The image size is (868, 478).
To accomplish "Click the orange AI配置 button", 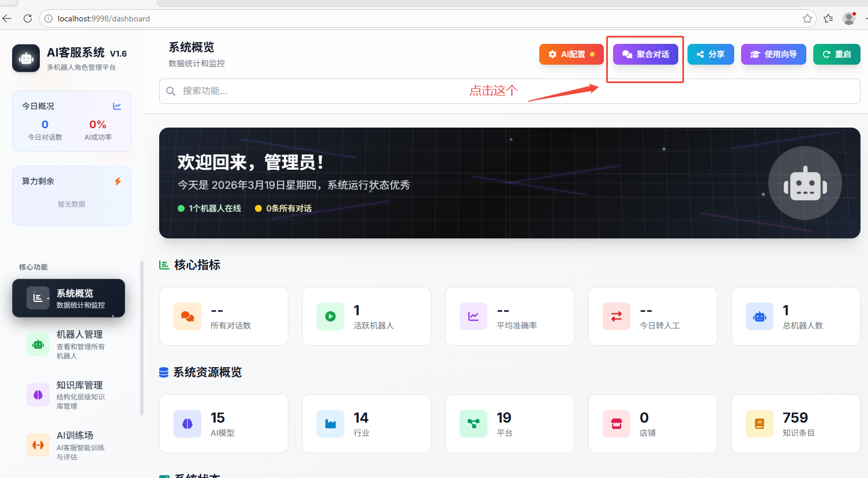I will click(571, 54).
